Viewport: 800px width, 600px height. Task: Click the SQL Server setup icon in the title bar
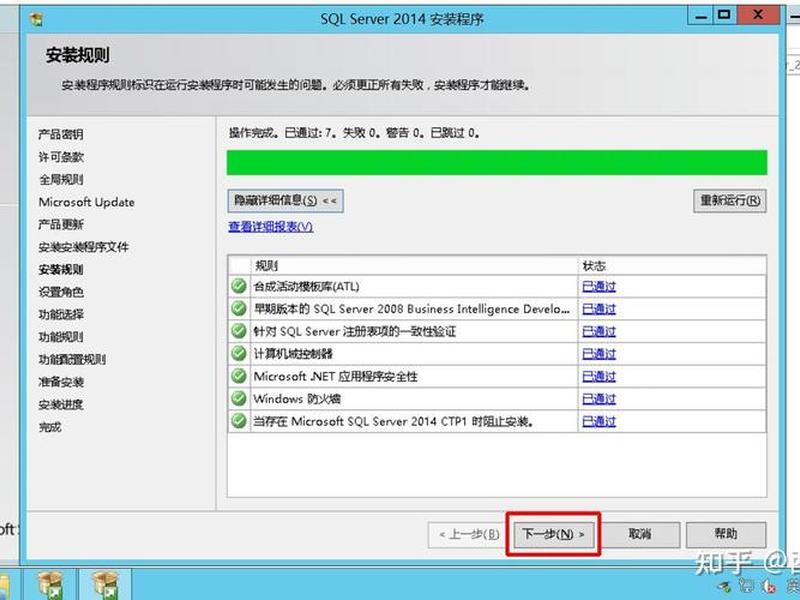click(37, 20)
